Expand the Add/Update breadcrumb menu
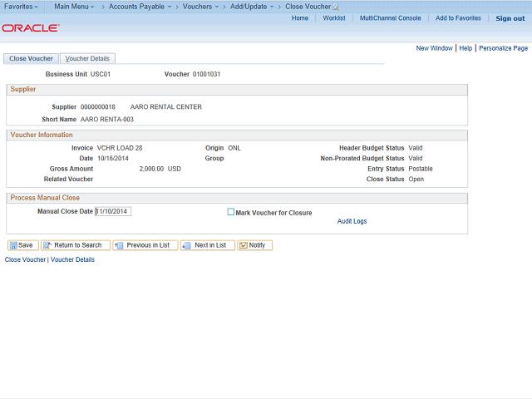The width and height of the screenshot is (532, 399). tap(252, 7)
